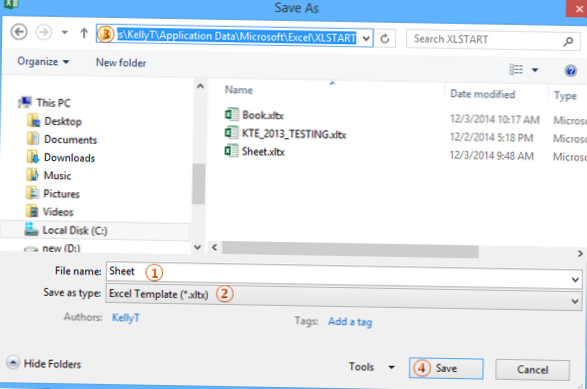Refresh the XLSTART folder view
587x389 pixels.
coord(385,39)
